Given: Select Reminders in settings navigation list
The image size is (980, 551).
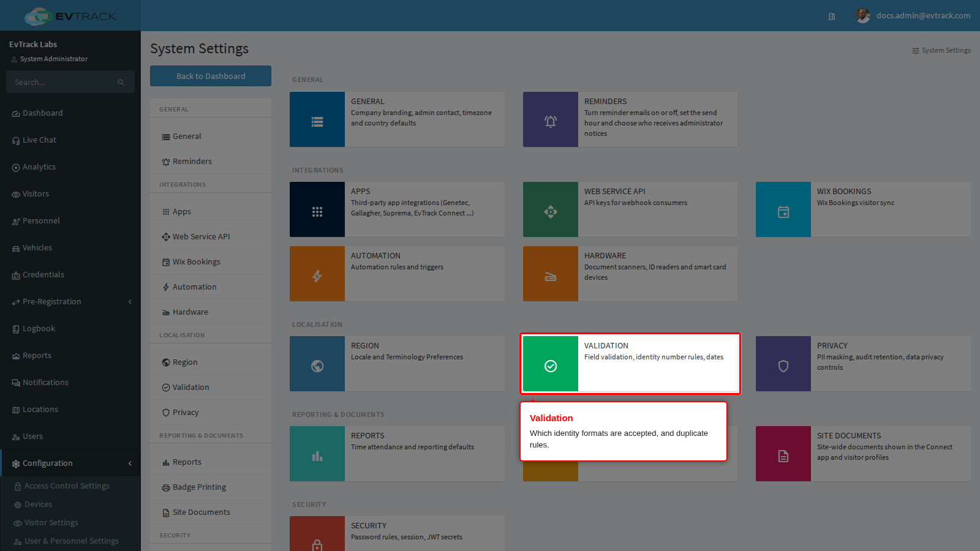Looking at the screenshot, I should click(x=211, y=162).
